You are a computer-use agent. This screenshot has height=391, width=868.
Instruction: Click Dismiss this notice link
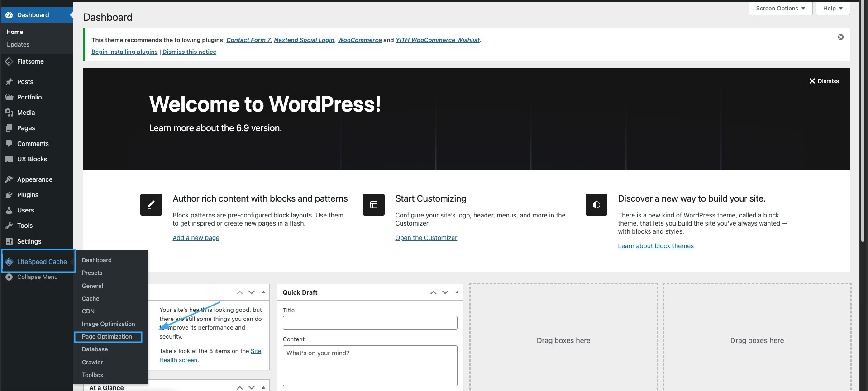(189, 52)
